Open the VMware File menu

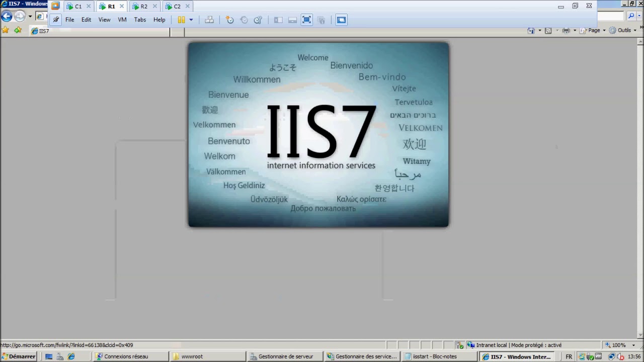[x=70, y=20]
